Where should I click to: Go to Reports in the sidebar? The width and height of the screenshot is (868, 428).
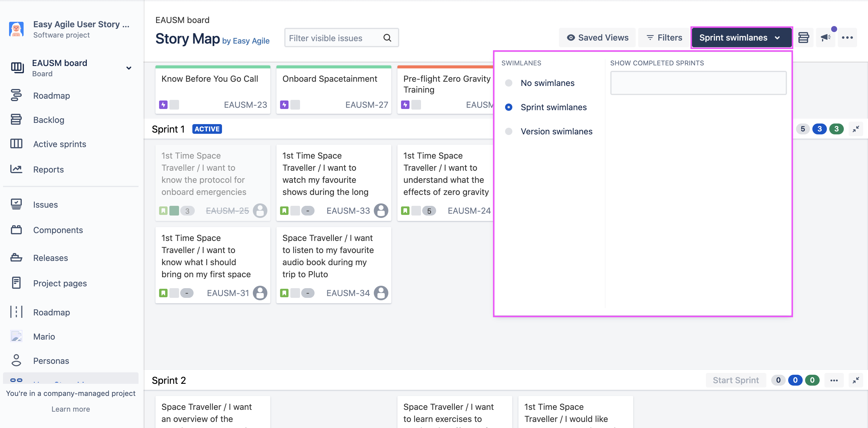click(x=48, y=169)
